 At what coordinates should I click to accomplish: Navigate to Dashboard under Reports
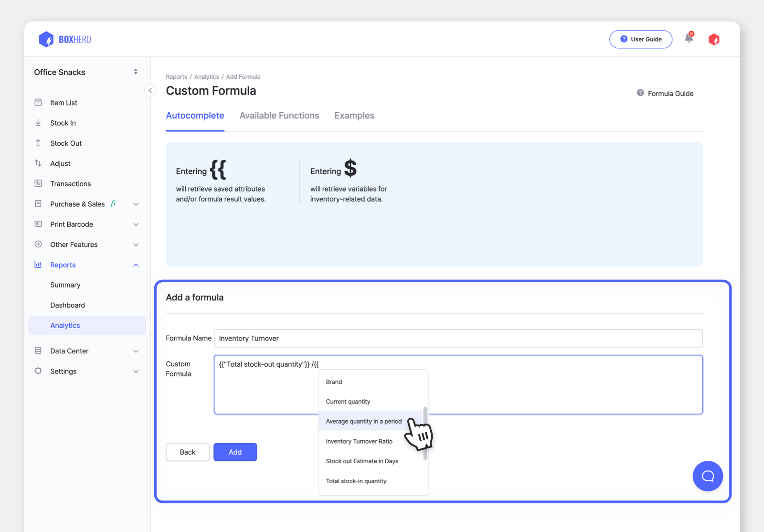pyautogui.click(x=67, y=305)
